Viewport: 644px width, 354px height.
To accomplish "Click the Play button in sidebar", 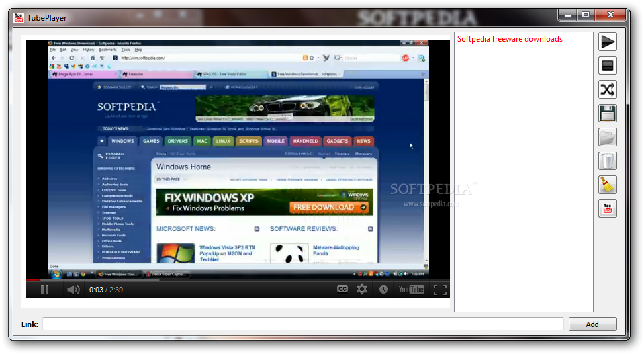I will click(x=608, y=42).
